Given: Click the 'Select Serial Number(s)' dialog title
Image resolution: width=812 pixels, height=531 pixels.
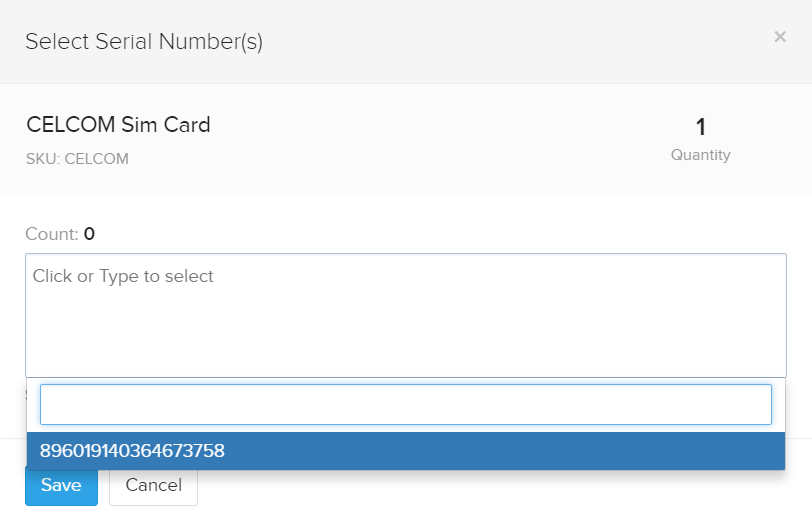Looking at the screenshot, I should pyautogui.click(x=144, y=42).
